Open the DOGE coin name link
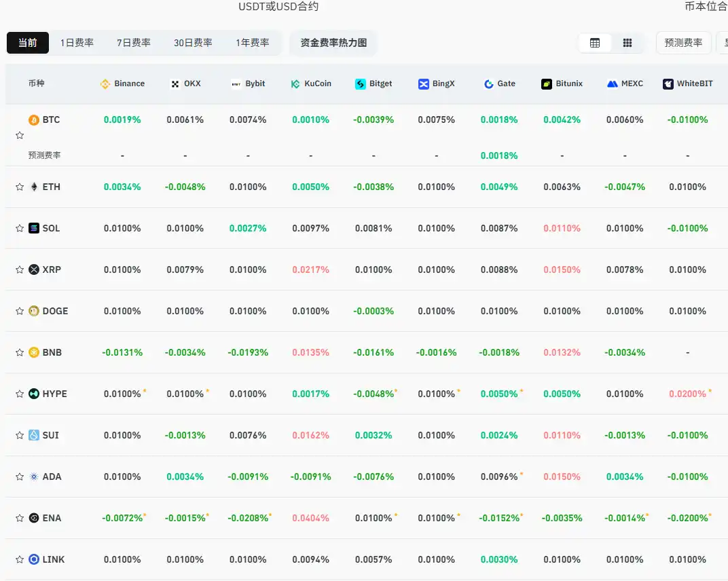 click(x=55, y=311)
